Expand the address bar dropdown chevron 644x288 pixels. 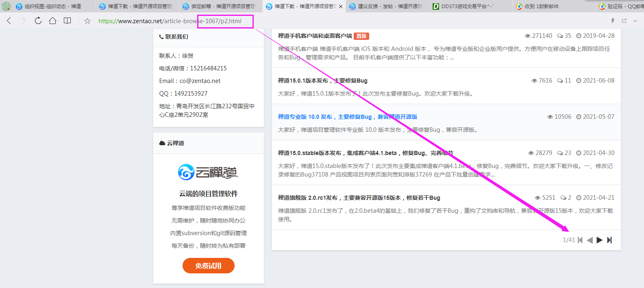click(x=635, y=21)
